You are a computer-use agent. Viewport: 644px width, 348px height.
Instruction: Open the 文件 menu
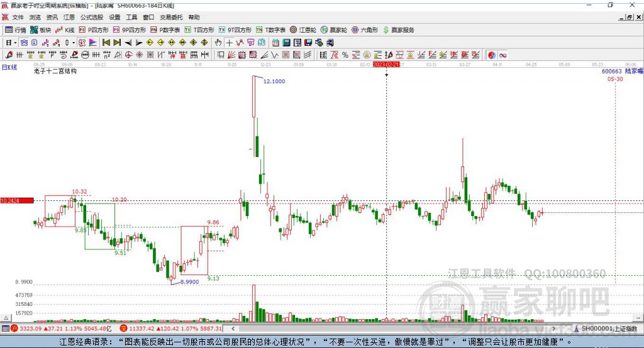pos(18,17)
